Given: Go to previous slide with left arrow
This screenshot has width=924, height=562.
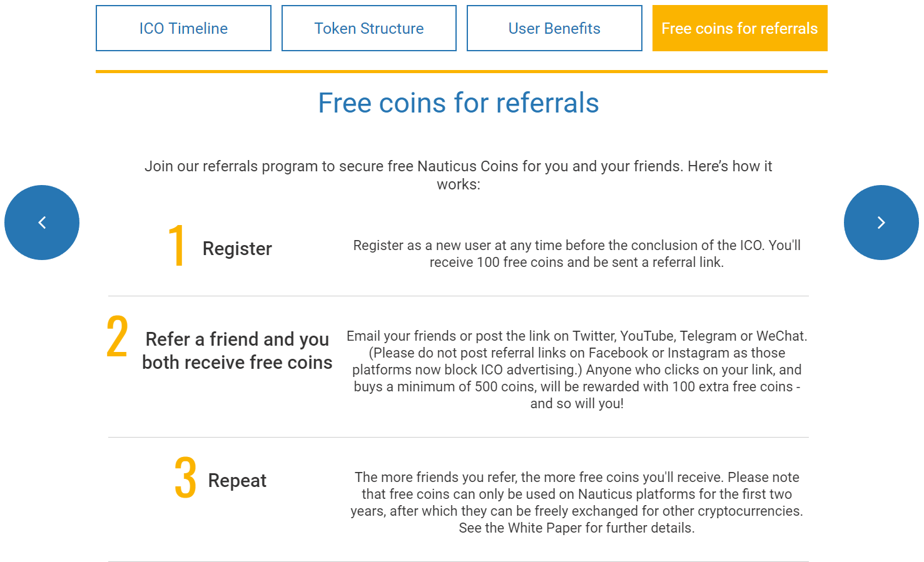Looking at the screenshot, I should click(x=42, y=223).
